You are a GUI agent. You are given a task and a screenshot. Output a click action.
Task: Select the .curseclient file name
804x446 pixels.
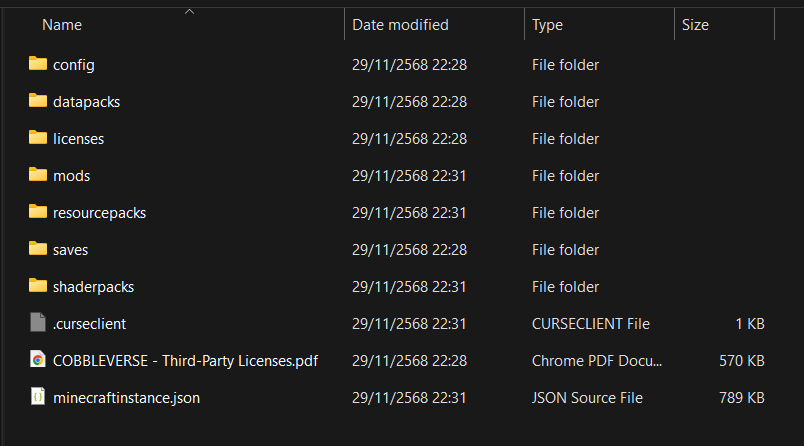pyautogui.click(x=89, y=323)
